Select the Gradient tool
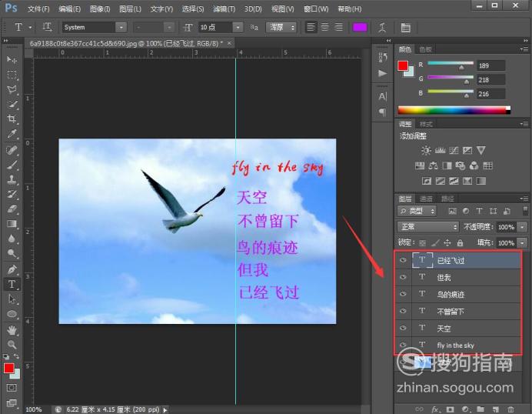The height and width of the screenshot is (414, 532). (x=12, y=224)
